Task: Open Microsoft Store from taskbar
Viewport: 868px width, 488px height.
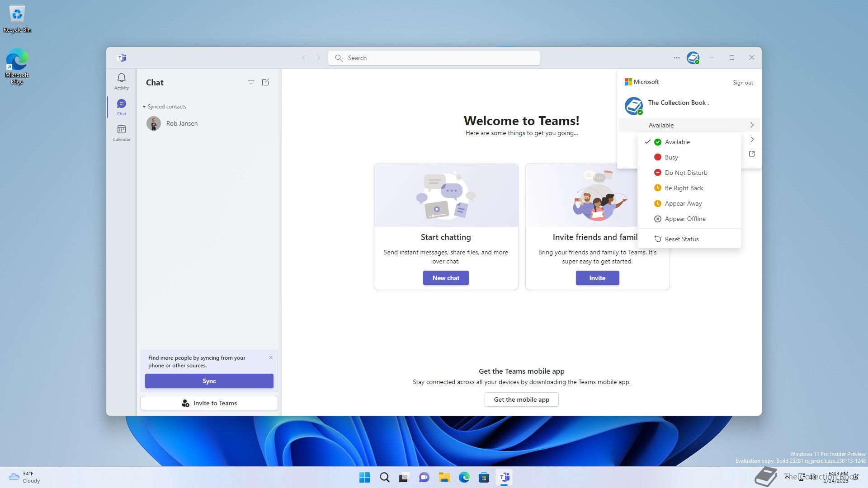Action: 484,477
